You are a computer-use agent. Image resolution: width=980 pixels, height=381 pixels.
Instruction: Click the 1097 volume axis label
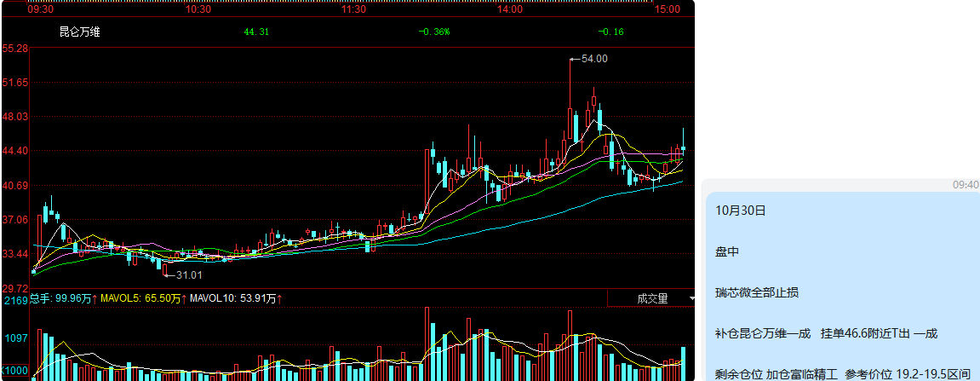pyautogui.click(x=18, y=338)
